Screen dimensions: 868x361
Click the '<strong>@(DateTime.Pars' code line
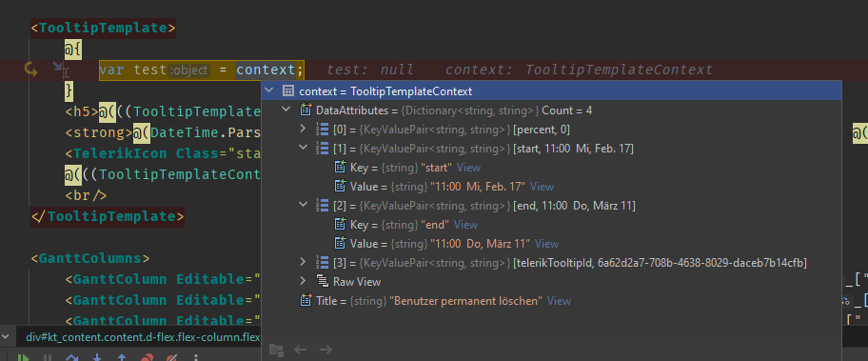[163, 133]
